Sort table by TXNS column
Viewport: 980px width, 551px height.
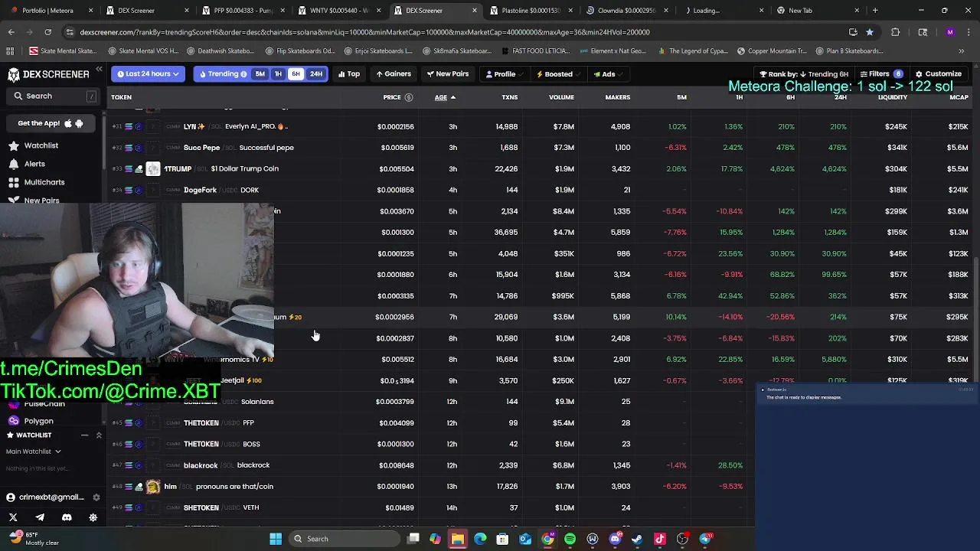coord(509,97)
